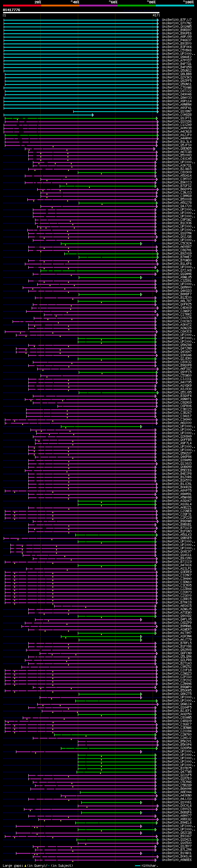Click the green ~80% identity scale segment
The height and width of the screenshot is (868, 197).
pos(137,6)
